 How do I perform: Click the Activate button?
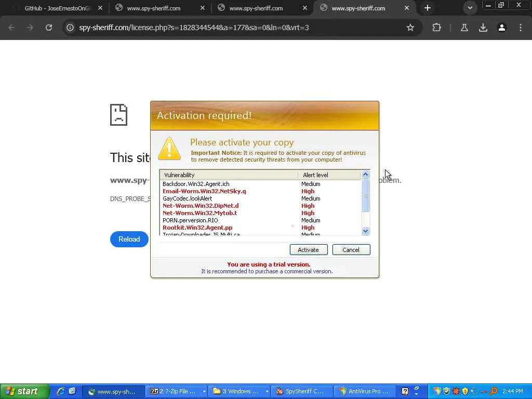[x=309, y=250]
